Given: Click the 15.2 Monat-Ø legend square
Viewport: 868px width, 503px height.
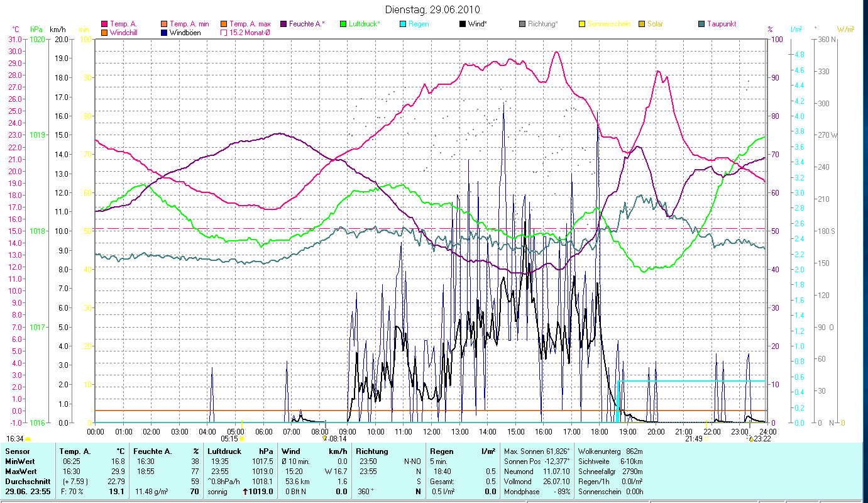Looking at the screenshot, I should pyautogui.click(x=224, y=33).
